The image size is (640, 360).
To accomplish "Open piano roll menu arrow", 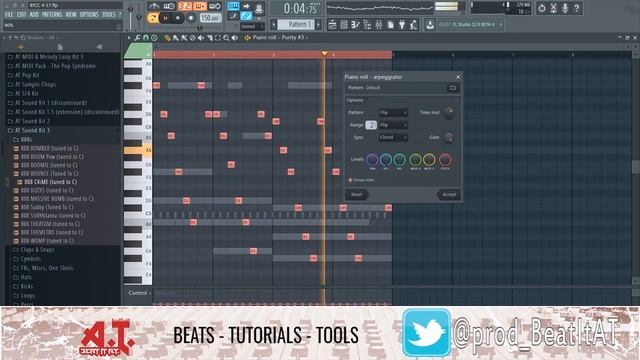I will (129, 38).
